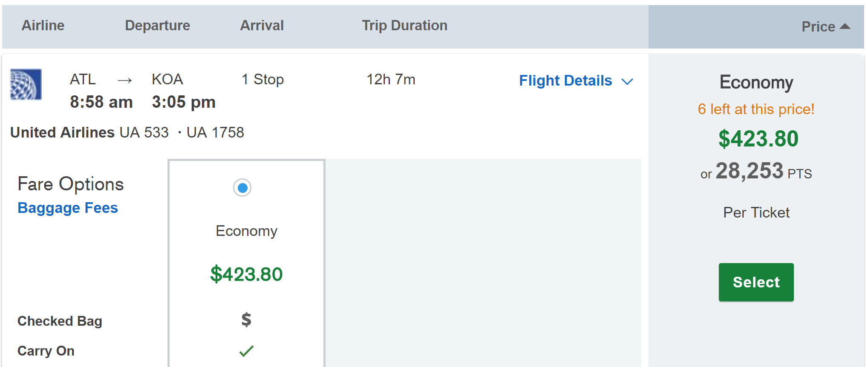Viewport: 868px width, 367px height.
Task: Click the $423.80 Economy fare option price
Action: 246,274
